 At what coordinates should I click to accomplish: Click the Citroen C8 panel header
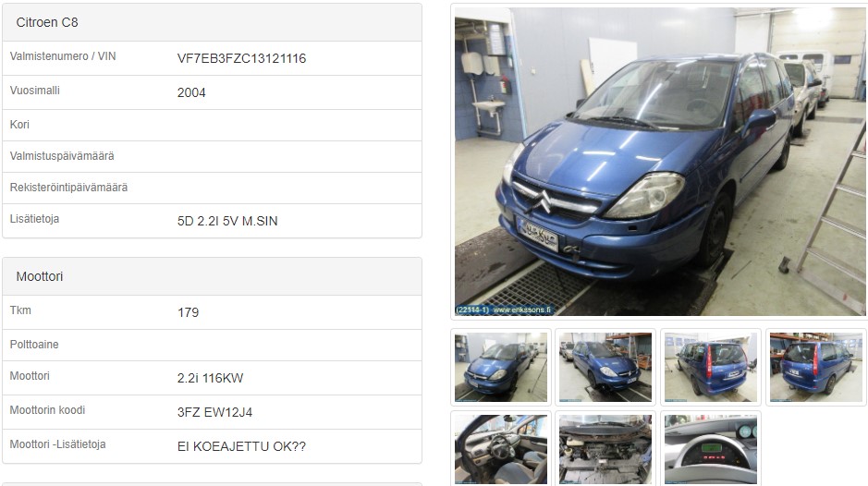(212, 23)
